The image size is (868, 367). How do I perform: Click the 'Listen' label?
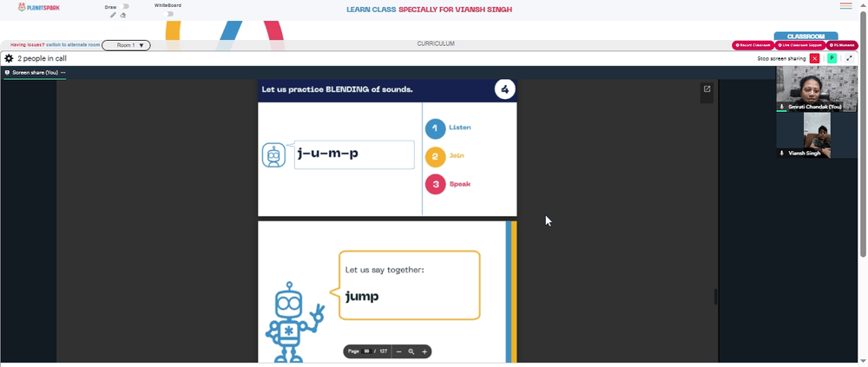click(x=460, y=128)
